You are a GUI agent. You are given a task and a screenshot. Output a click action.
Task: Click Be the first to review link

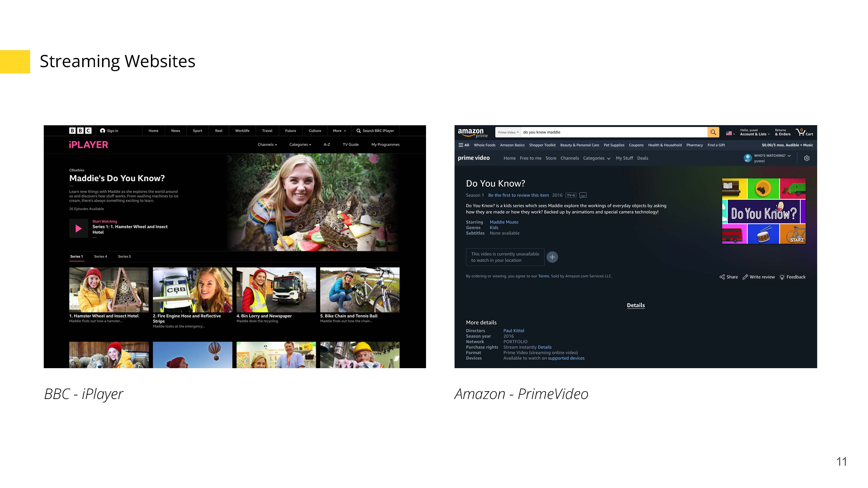518,195
